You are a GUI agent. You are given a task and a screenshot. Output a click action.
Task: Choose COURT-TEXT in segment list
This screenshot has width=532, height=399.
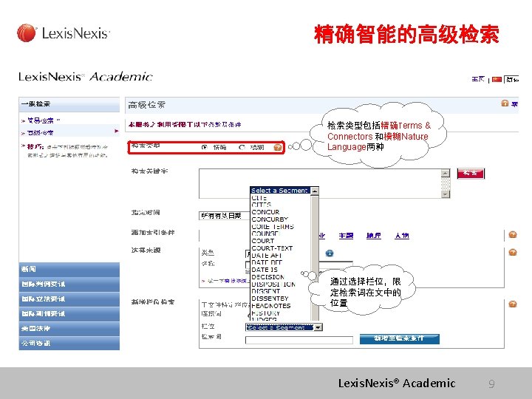(x=272, y=248)
